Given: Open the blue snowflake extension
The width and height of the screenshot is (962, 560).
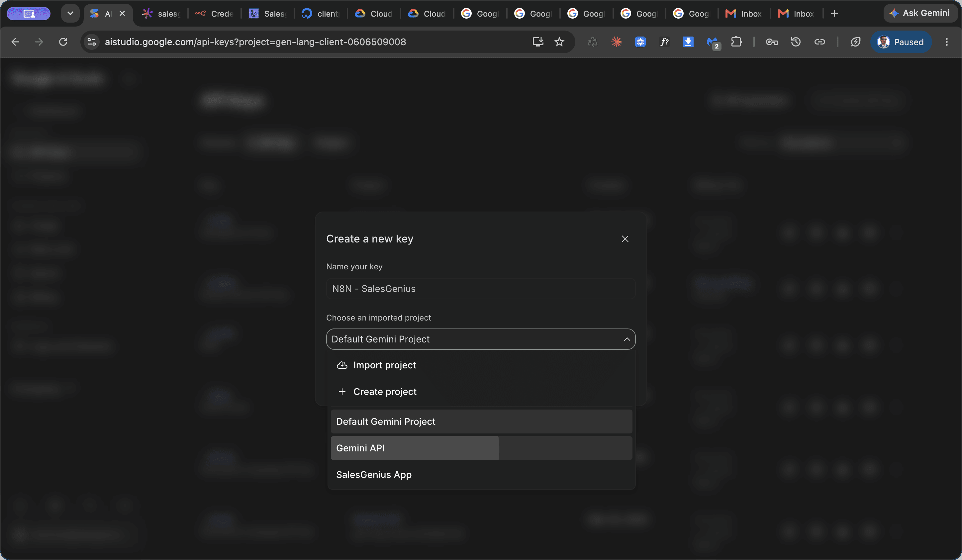Looking at the screenshot, I should click(x=640, y=42).
